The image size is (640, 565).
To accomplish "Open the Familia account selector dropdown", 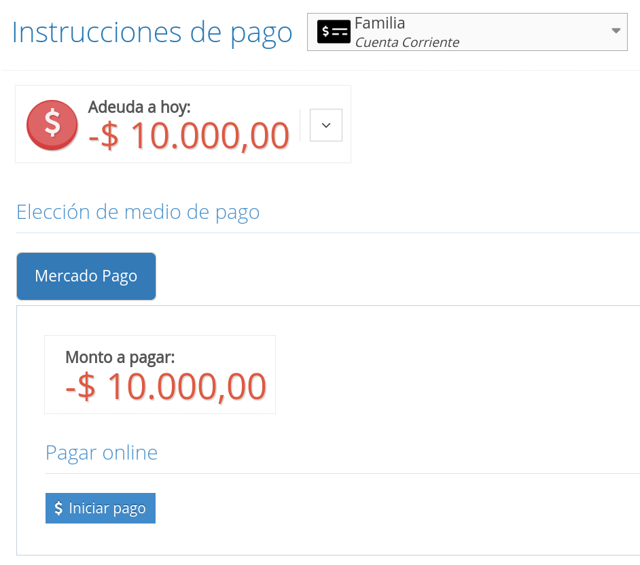I will pos(467,32).
